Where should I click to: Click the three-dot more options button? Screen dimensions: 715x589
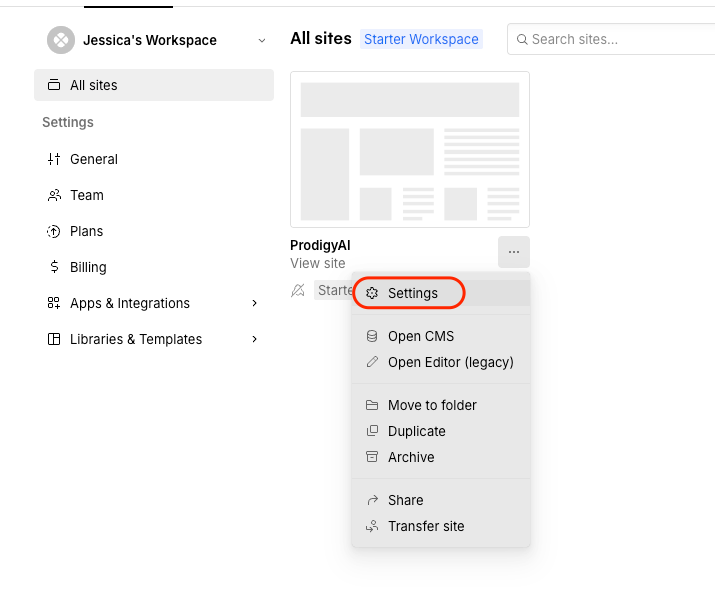coord(513,252)
